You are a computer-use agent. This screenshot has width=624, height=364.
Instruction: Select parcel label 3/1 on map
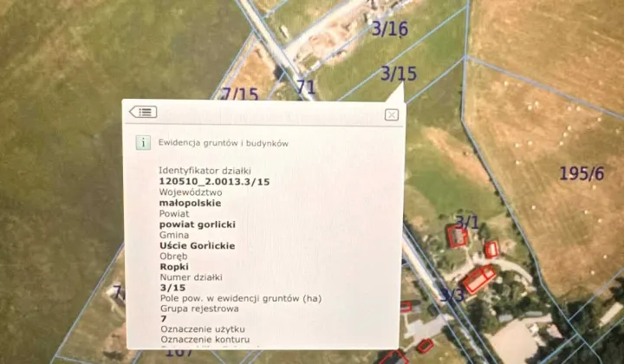(x=467, y=223)
